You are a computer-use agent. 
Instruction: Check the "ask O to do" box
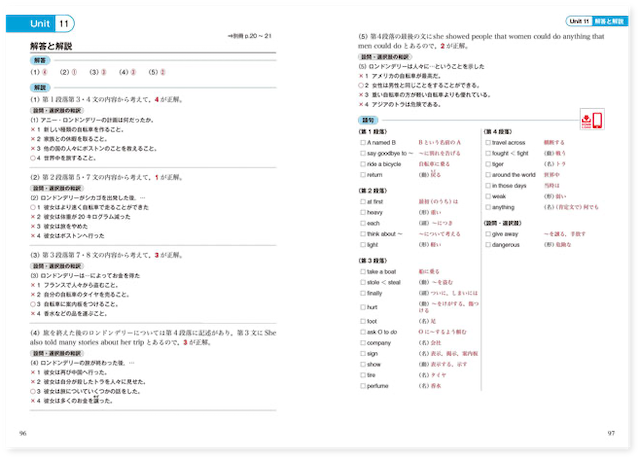[x=362, y=332]
